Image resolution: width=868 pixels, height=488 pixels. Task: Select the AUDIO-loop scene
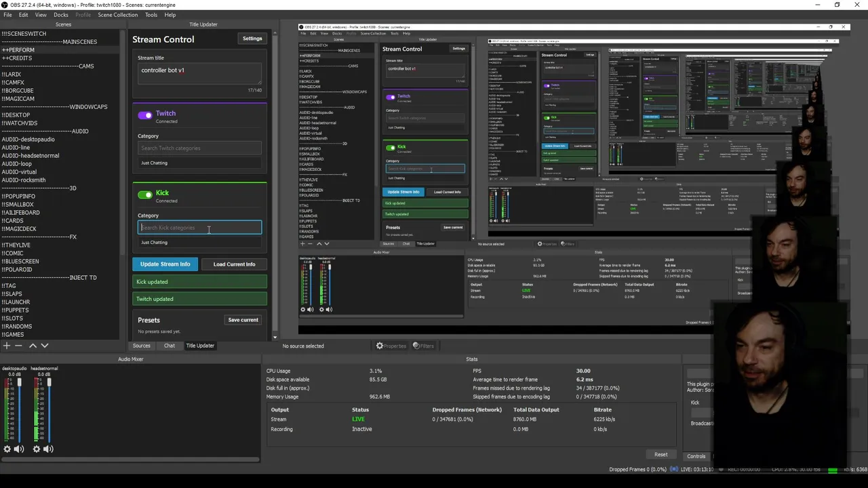coord(61,164)
